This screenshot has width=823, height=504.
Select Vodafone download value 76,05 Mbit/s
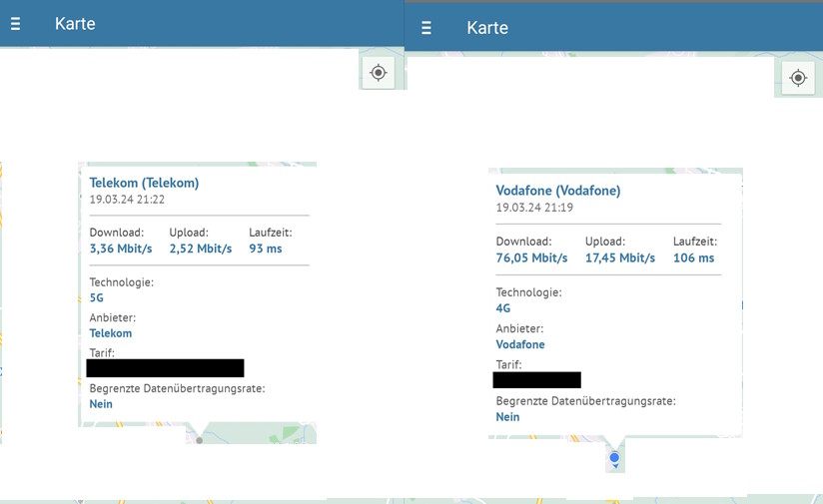(x=531, y=258)
